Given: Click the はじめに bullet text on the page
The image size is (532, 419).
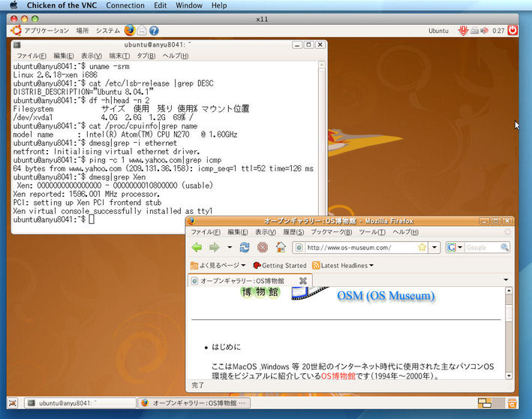Looking at the screenshot, I should 227,347.
